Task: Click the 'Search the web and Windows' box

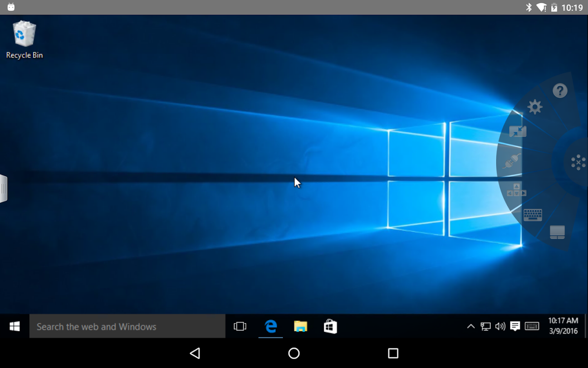Action: pyautogui.click(x=127, y=326)
